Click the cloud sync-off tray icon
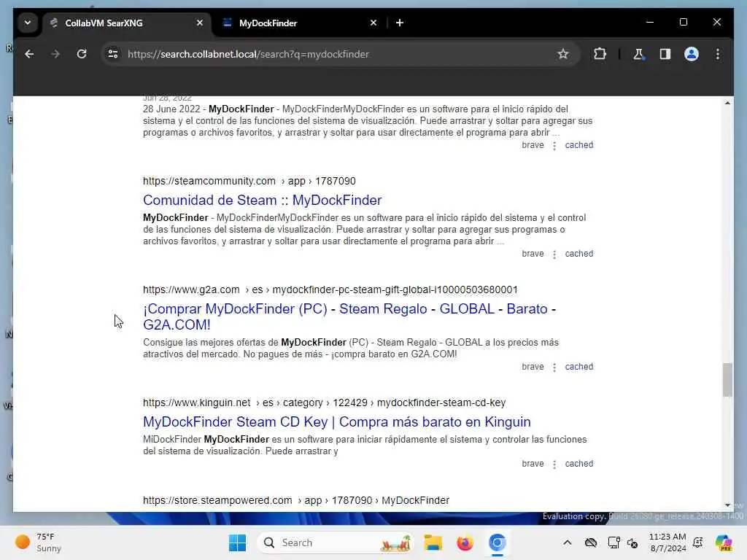This screenshot has width=747, height=560. (591, 542)
